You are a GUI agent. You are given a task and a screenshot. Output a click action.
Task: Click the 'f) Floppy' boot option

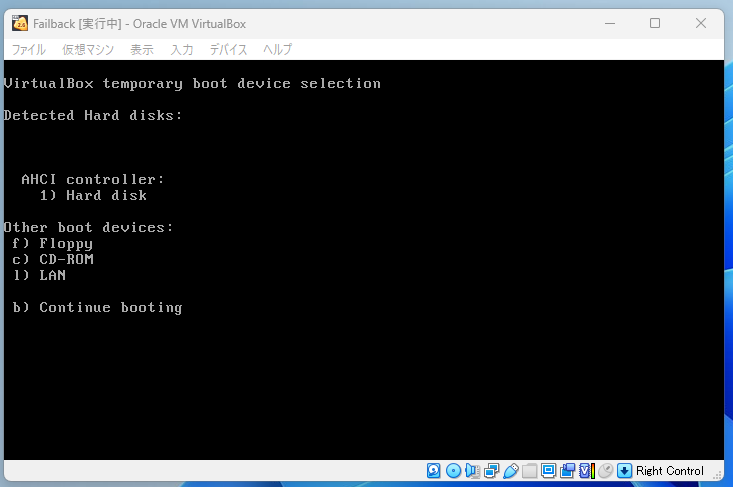[x=52, y=244]
